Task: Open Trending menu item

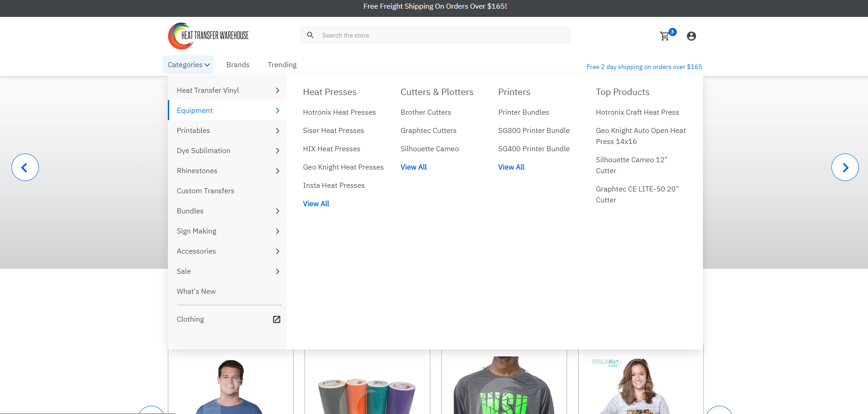Action: (x=282, y=65)
